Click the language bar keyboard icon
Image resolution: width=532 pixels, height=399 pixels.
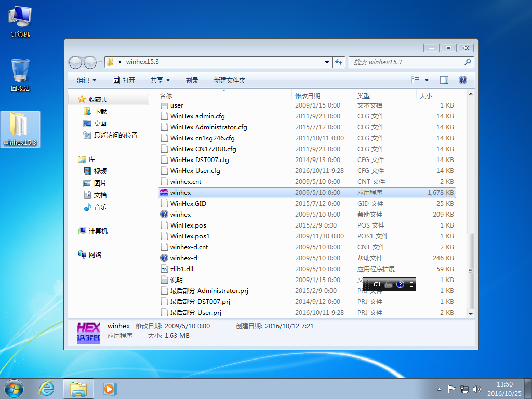click(389, 285)
